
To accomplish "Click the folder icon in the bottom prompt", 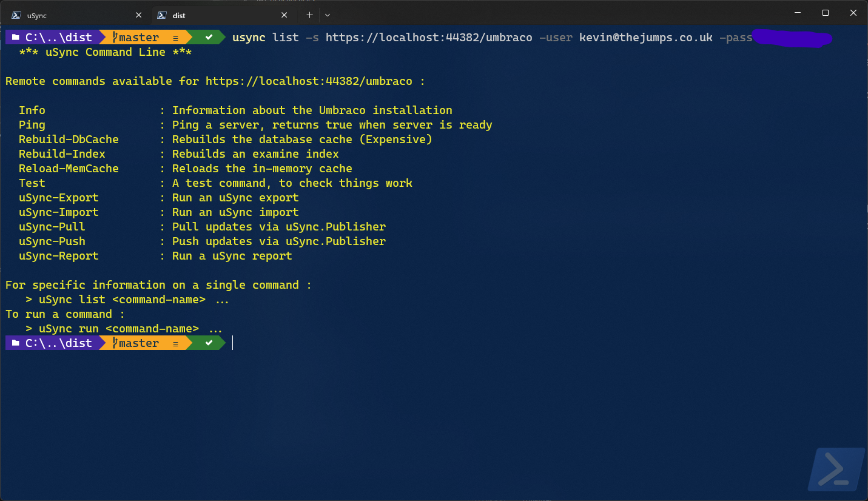I will 16,343.
